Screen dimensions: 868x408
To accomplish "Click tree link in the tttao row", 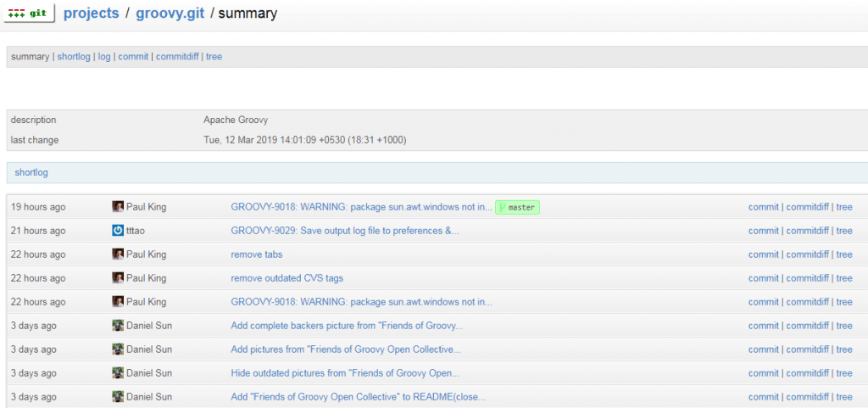I will (x=844, y=231).
